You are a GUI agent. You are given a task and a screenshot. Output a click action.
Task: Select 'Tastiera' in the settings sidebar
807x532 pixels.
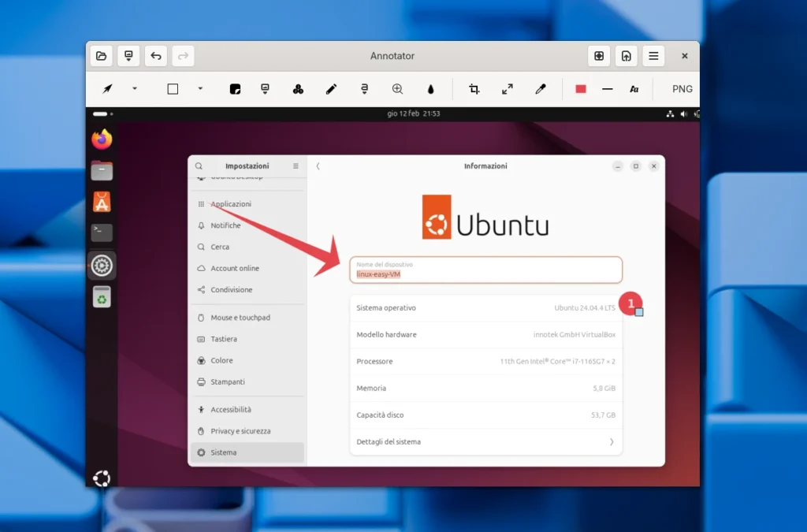(x=225, y=339)
